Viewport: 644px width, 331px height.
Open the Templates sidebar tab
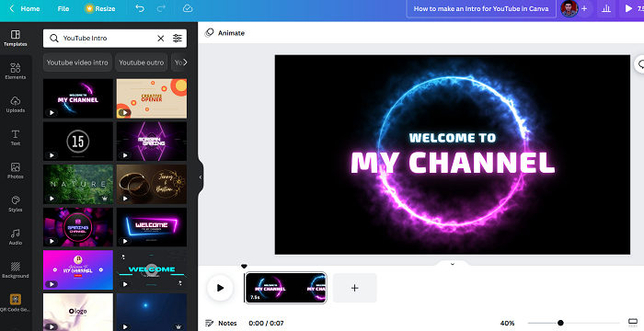click(x=16, y=38)
